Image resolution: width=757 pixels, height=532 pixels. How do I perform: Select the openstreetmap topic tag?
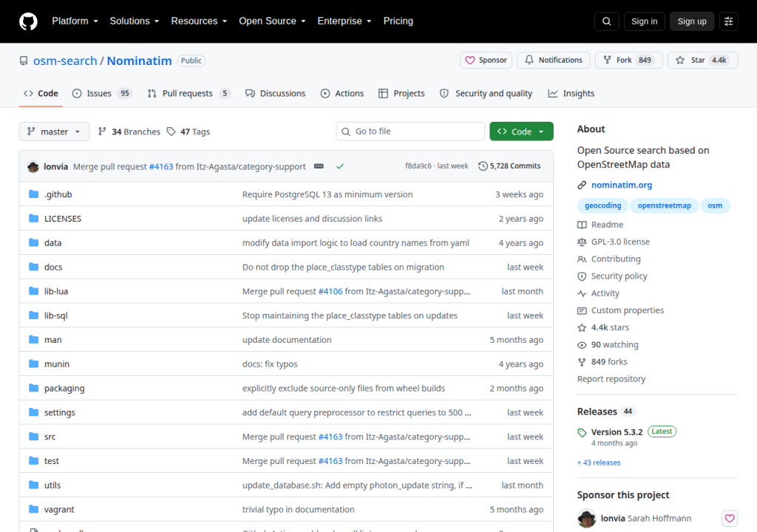pos(665,205)
